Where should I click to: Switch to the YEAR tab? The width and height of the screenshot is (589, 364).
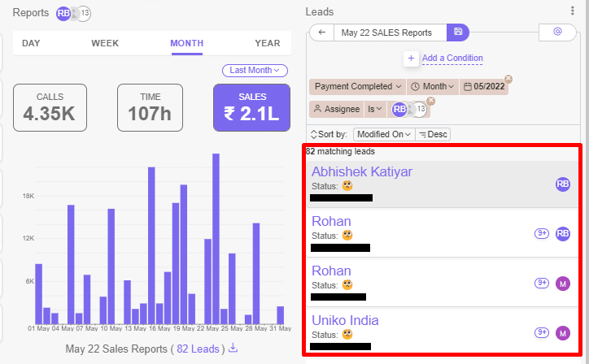(267, 43)
